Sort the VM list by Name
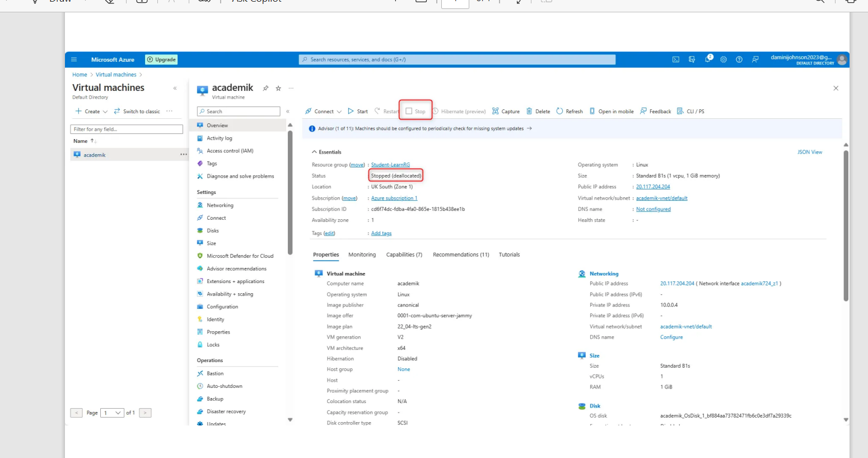 pyautogui.click(x=85, y=141)
